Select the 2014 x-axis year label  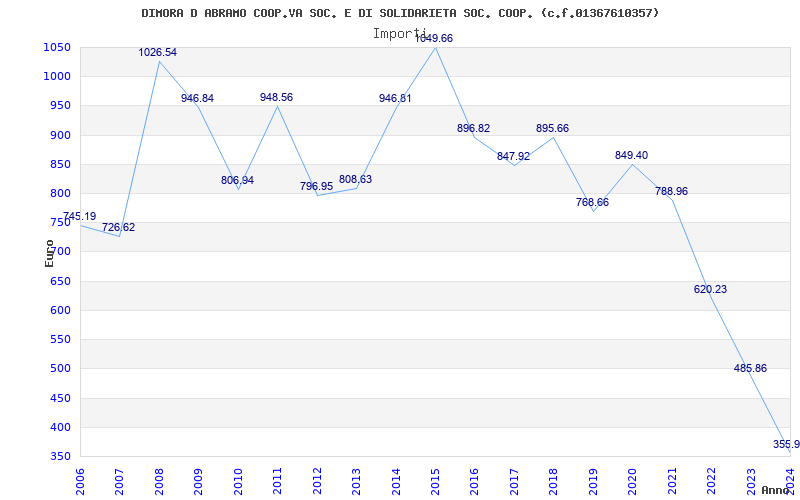(x=396, y=482)
